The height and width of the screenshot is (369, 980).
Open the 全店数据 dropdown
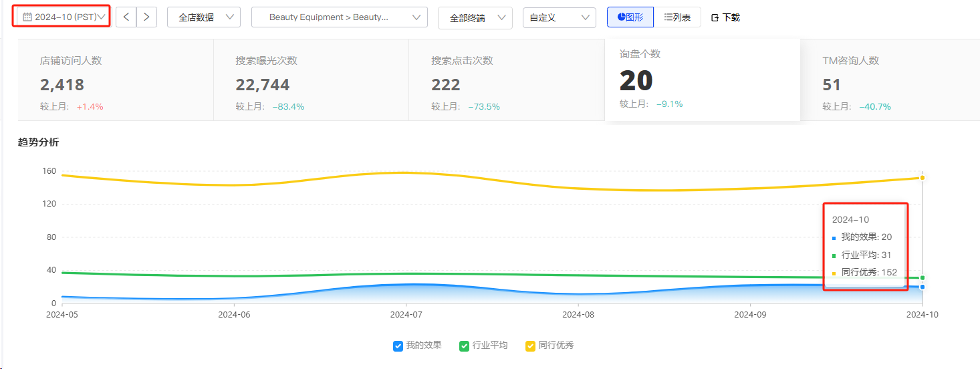click(203, 17)
